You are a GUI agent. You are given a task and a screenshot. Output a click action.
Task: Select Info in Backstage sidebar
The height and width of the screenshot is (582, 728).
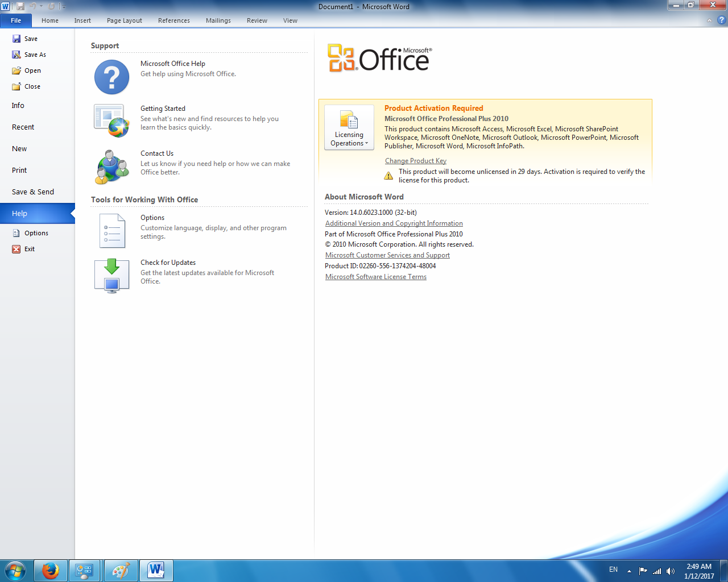pyautogui.click(x=37, y=106)
